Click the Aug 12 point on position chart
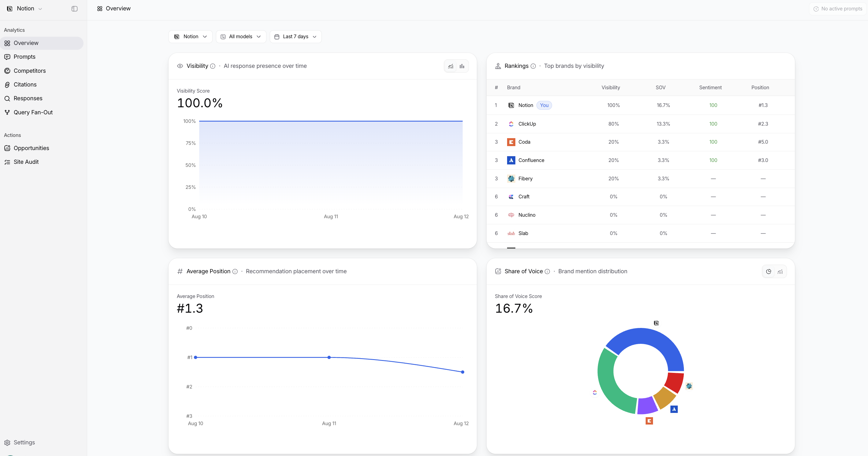This screenshot has width=868, height=456. click(463, 372)
